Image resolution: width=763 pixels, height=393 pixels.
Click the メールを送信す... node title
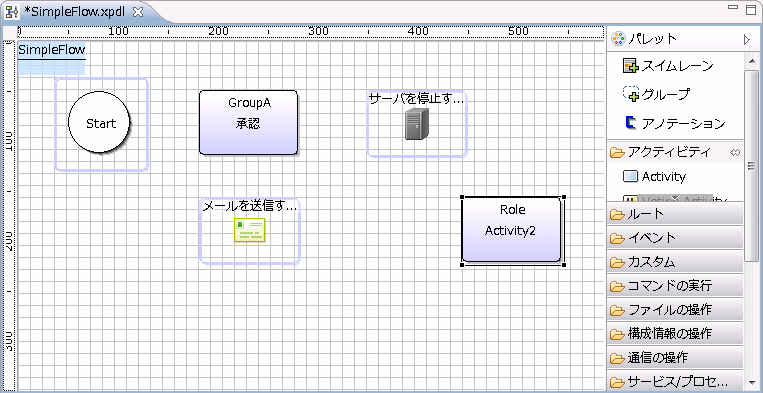[x=249, y=207]
